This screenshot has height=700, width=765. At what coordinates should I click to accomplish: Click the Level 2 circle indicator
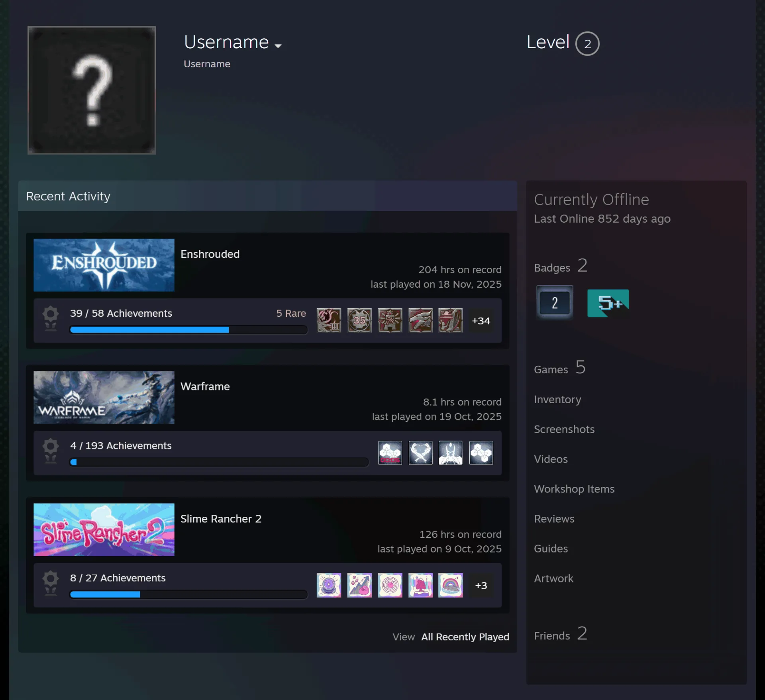click(x=587, y=43)
